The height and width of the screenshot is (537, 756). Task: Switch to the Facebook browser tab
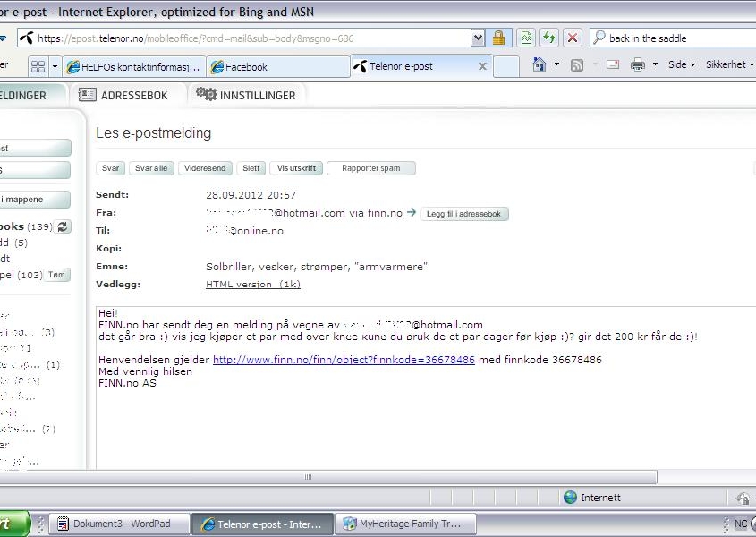click(x=277, y=67)
